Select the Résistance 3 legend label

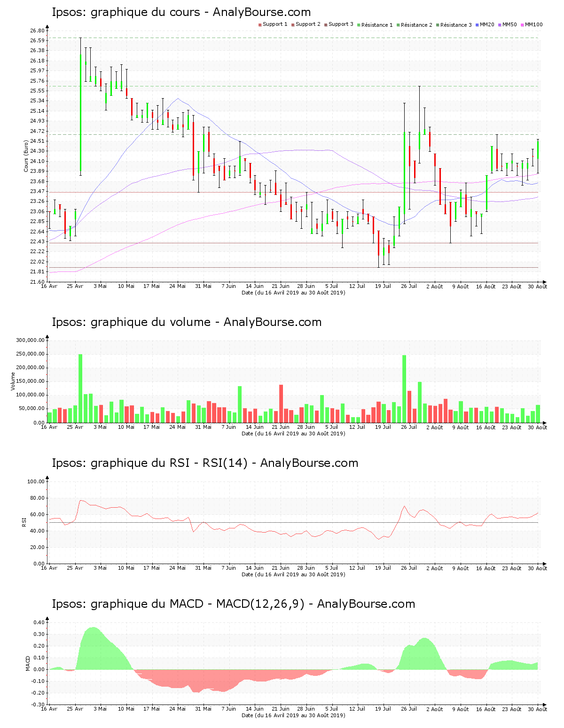click(x=456, y=25)
